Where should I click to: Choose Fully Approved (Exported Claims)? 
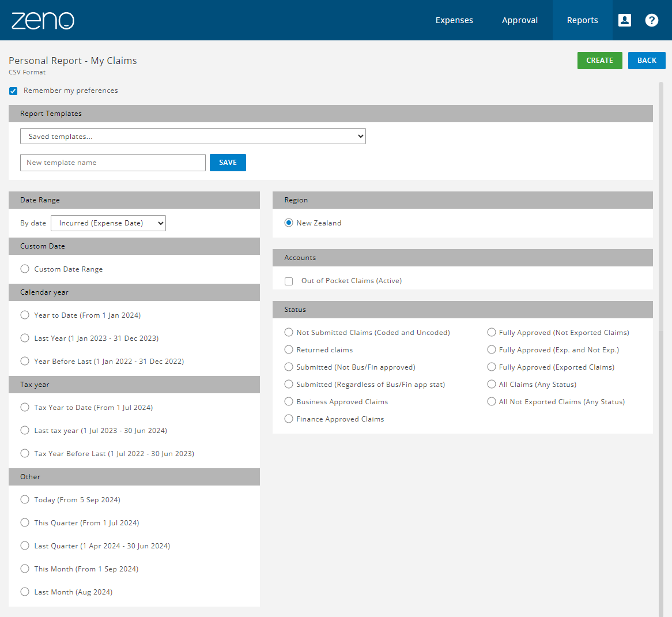coord(492,367)
